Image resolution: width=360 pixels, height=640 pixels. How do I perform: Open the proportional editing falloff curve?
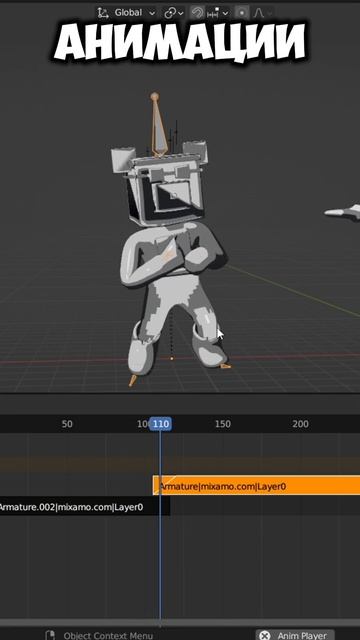click(x=262, y=13)
